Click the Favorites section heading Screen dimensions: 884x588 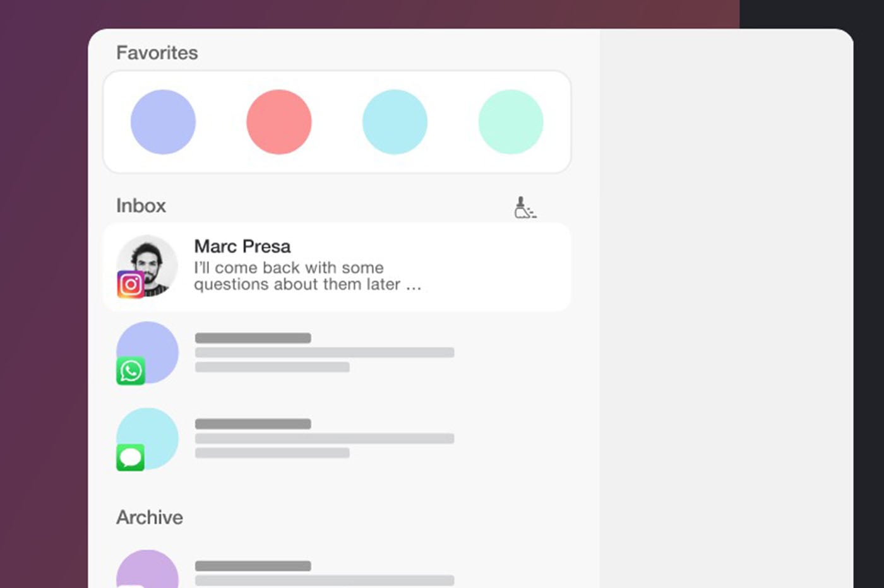point(157,52)
